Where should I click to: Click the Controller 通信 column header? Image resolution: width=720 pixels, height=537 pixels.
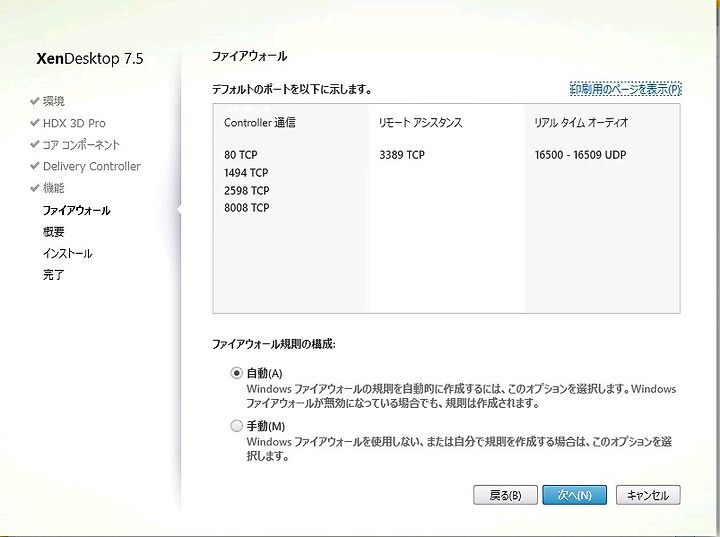point(259,123)
